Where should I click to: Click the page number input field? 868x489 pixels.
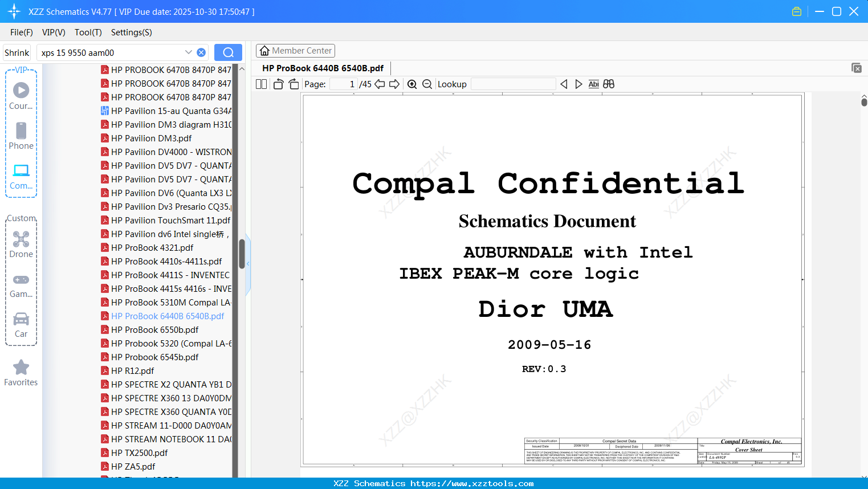[x=344, y=84]
